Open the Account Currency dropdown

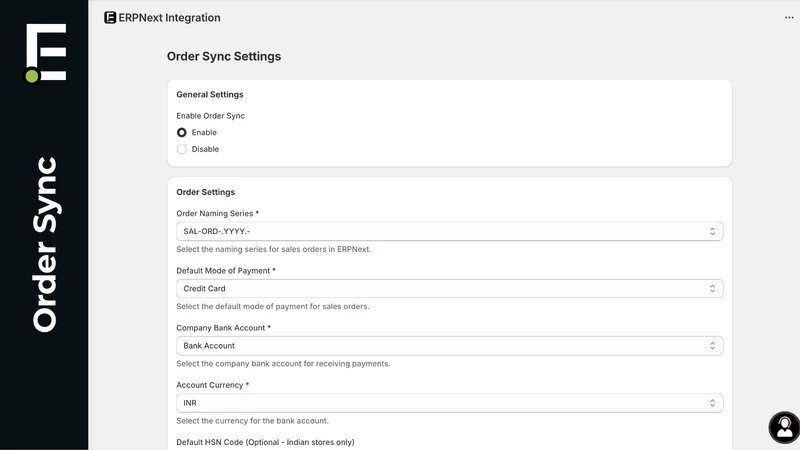449,403
